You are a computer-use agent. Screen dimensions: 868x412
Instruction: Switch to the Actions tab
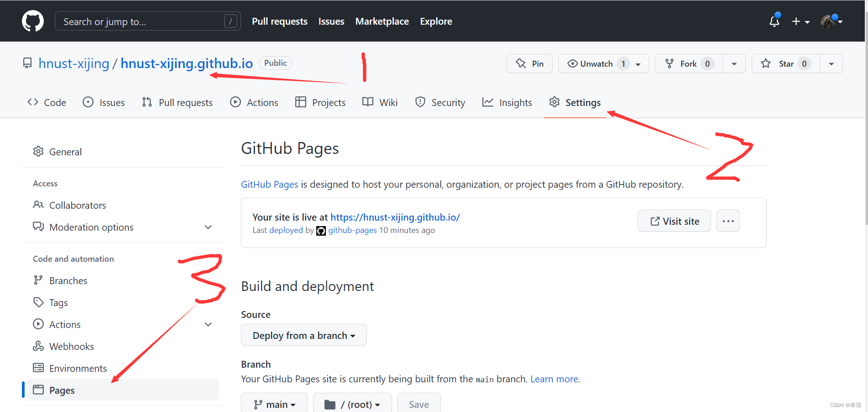[x=254, y=102]
